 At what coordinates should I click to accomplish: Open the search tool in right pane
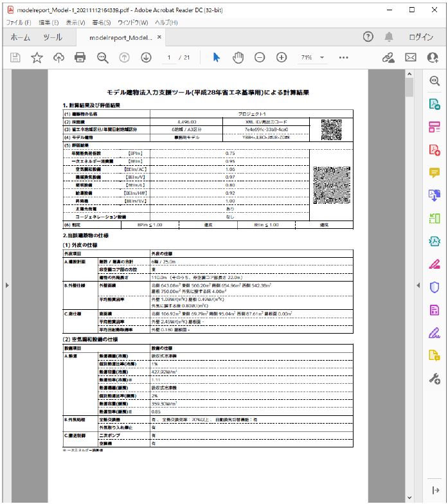click(435, 81)
